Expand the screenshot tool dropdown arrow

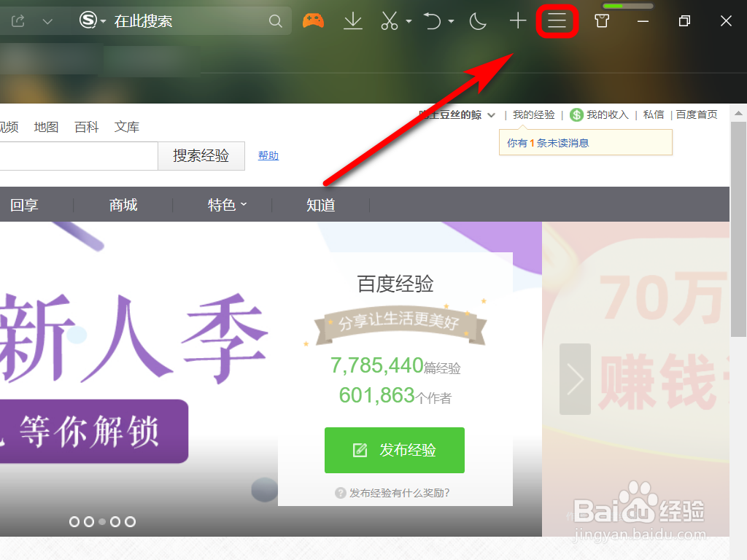click(x=409, y=21)
